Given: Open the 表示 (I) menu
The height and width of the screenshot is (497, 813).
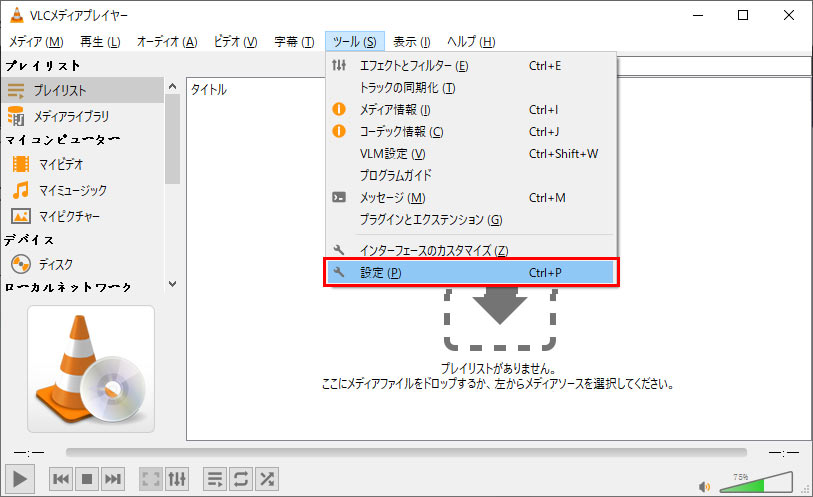Looking at the screenshot, I should (x=411, y=42).
